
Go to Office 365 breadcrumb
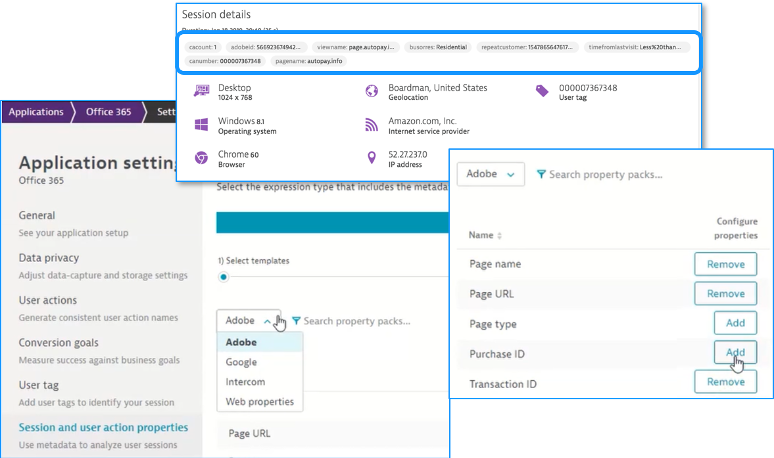[x=109, y=112]
